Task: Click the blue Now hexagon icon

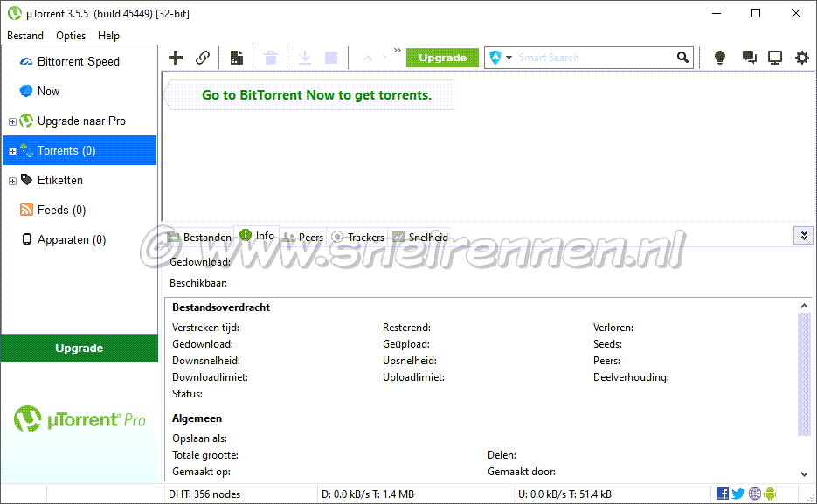Action: (26, 91)
